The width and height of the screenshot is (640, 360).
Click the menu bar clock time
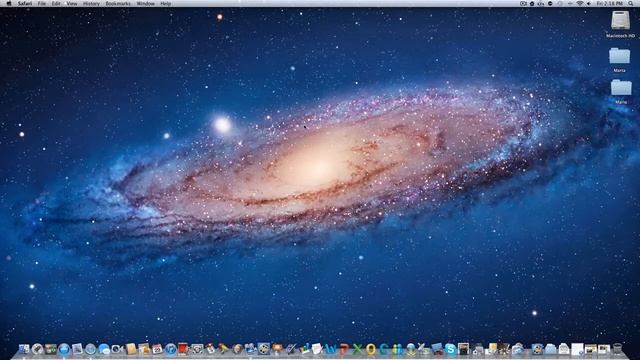point(609,3)
